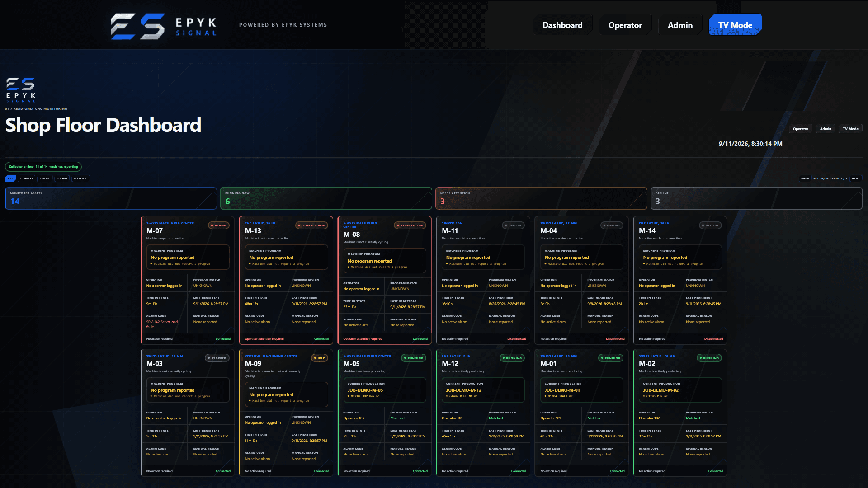The image size is (868, 488).
Task: Click the Monitored Assets summary card
Action: point(111,198)
